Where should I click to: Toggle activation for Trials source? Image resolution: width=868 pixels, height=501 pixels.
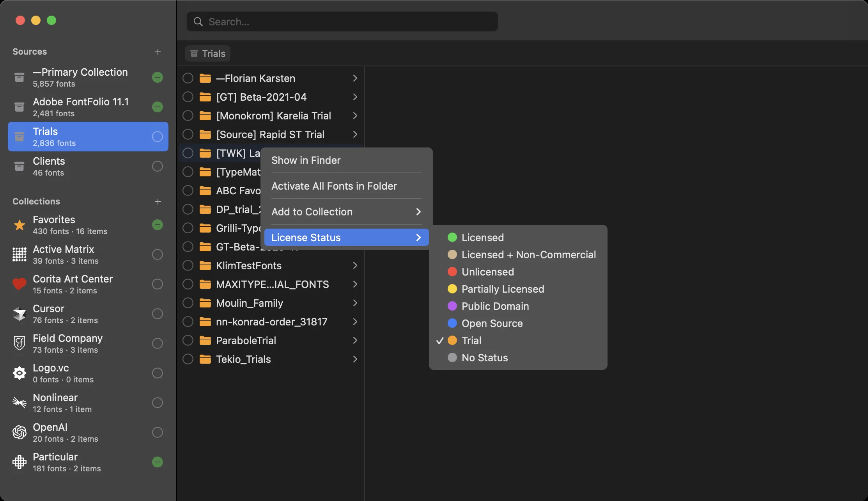click(158, 137)
